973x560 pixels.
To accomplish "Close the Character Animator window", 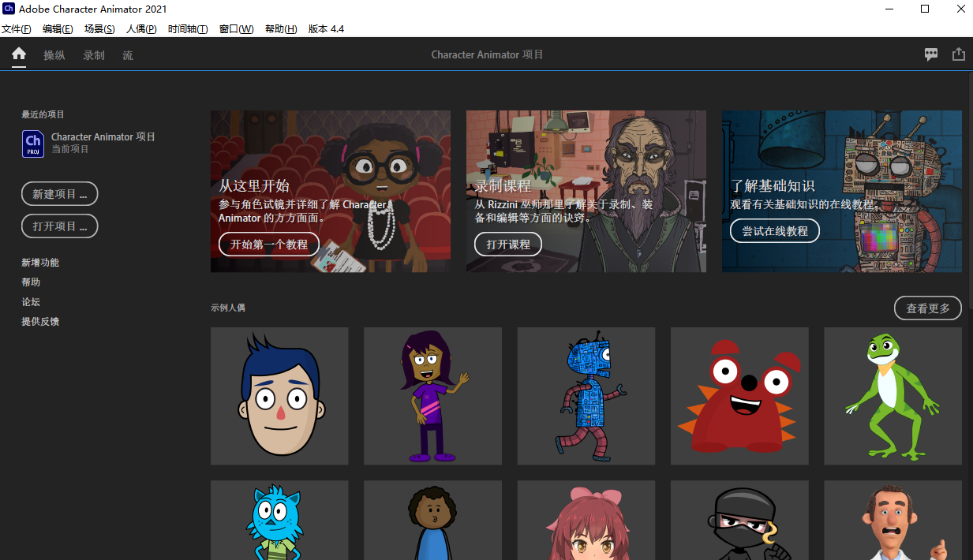I will pos(960,9).
